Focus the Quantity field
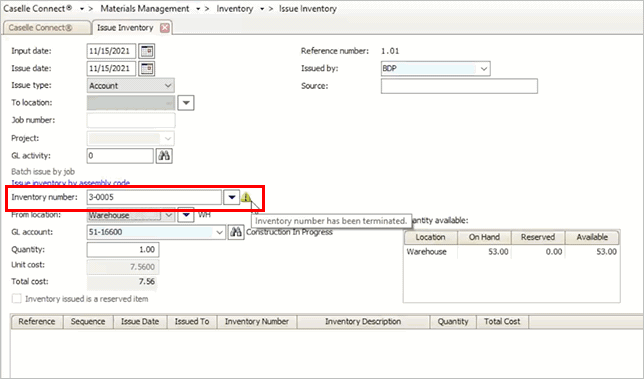The image size is (644, 379). 123,250
